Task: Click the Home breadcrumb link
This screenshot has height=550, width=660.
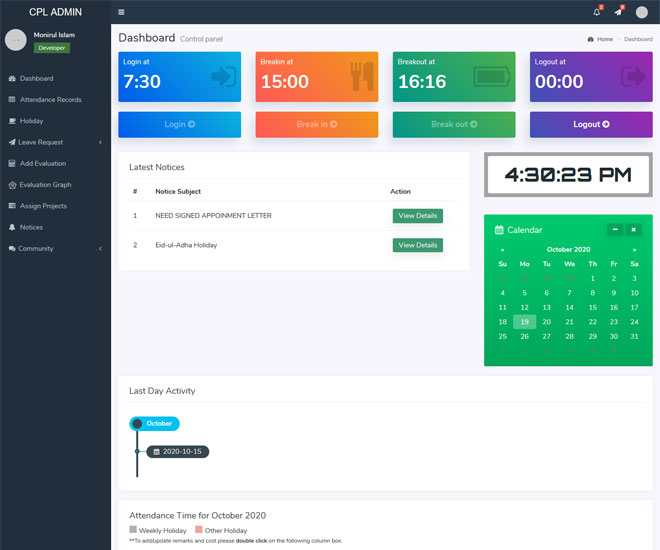Action: click(604, 39)
